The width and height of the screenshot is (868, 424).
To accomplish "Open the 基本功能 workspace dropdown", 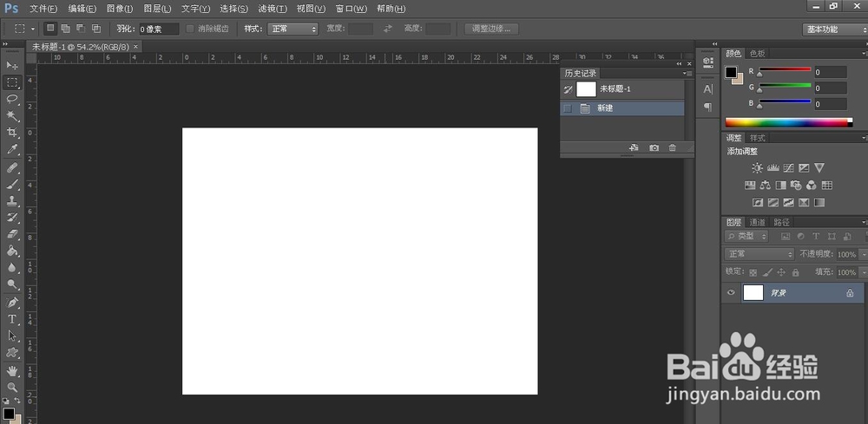I will point(835,29).
